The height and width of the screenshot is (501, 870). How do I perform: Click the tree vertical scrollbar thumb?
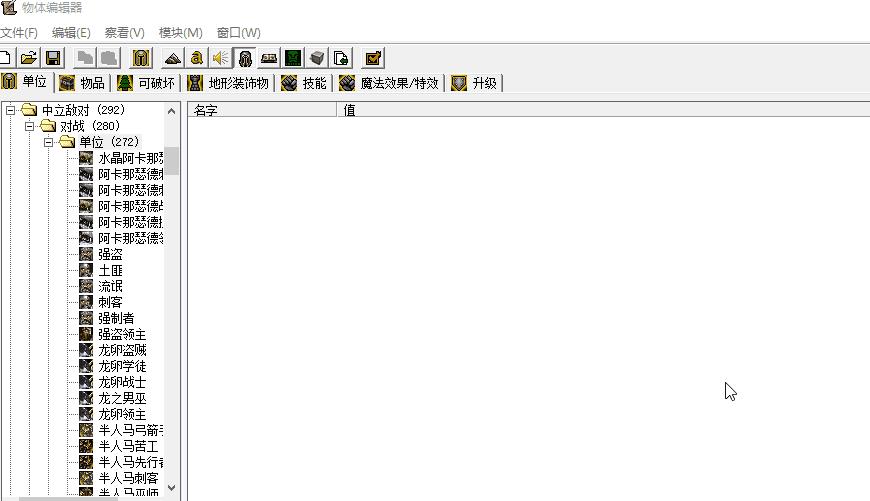tap(171, 161)
